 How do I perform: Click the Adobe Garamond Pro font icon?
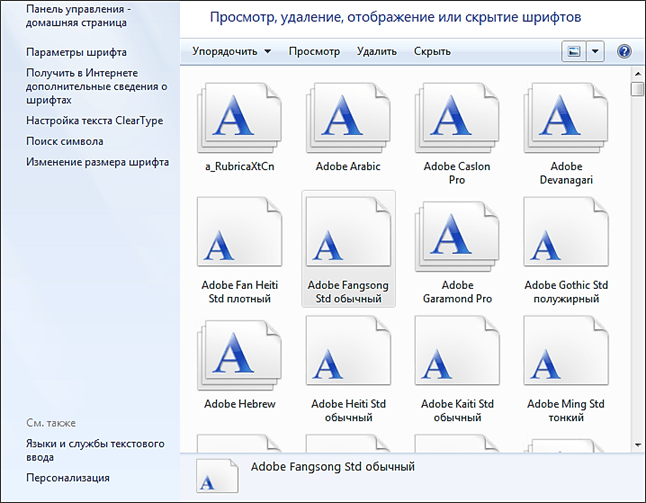[457, 236]
